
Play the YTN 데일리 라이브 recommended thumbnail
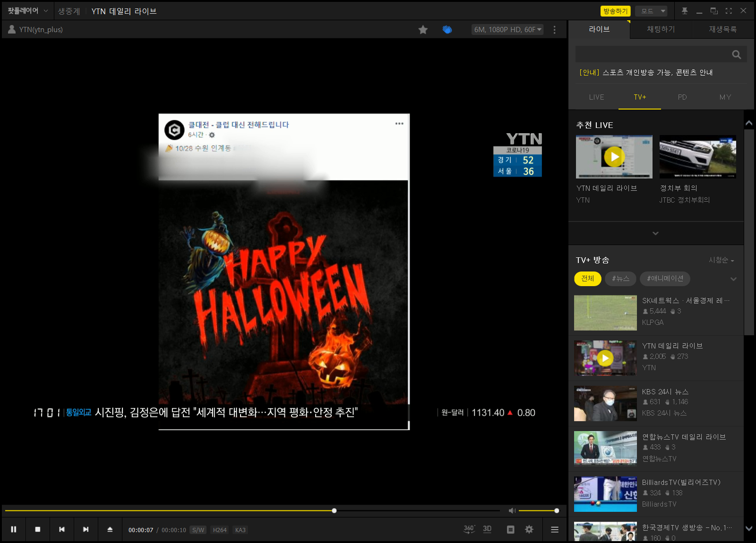pyautogui.click(x=614, y=157)
